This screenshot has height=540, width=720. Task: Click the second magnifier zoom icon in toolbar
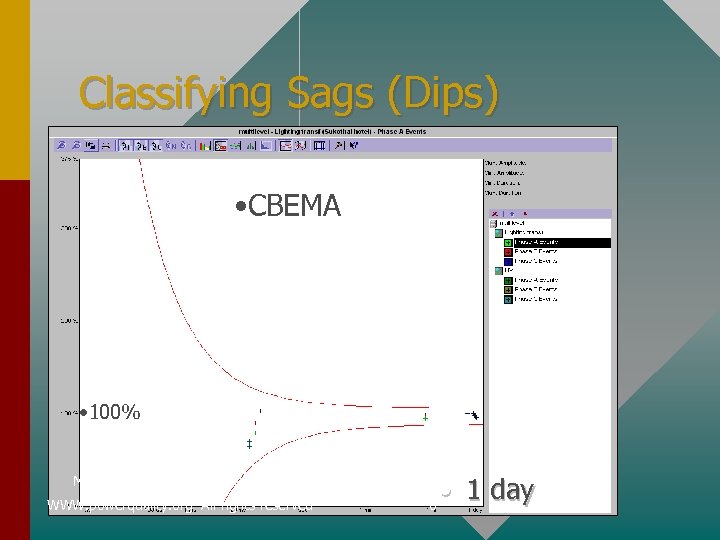click(76, 146)
